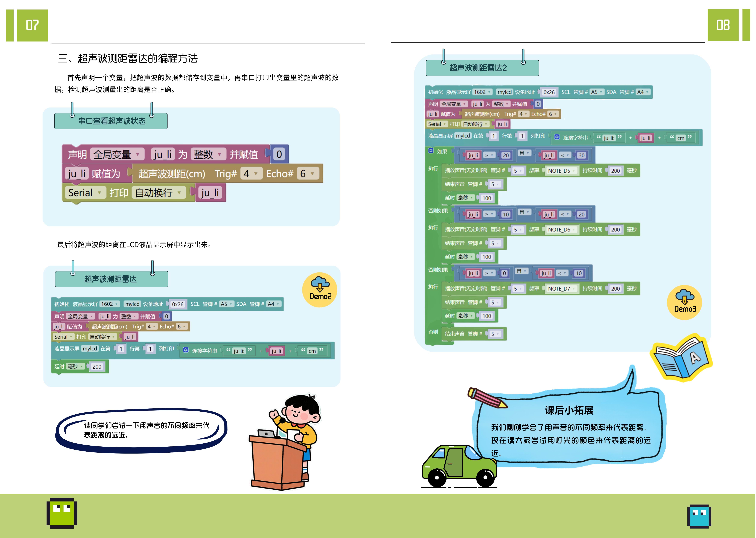Click the 0x26 device address field
The height and width of the screenshot is (538, 756).
coord(178,304)
